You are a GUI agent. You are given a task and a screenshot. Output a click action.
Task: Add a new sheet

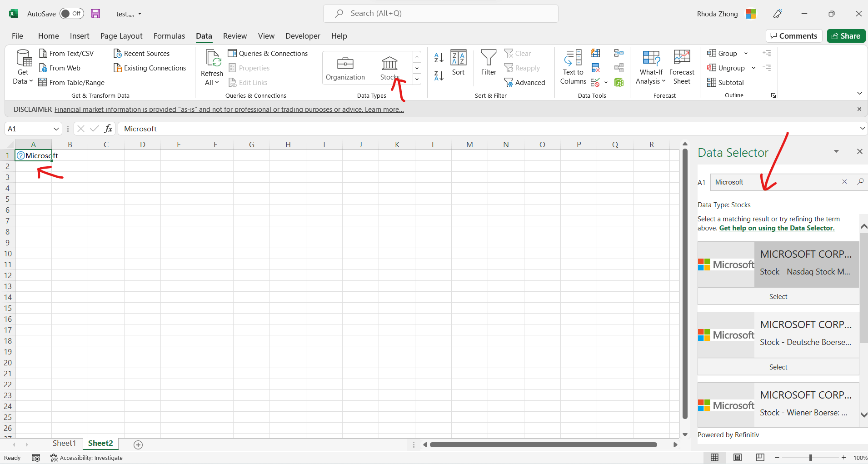coord(138,445)
